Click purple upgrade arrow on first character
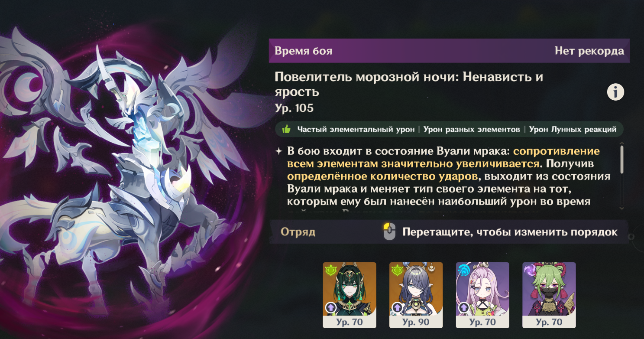Image resolution: width=644 pixels, height=339 pixels. pos(330,308)
